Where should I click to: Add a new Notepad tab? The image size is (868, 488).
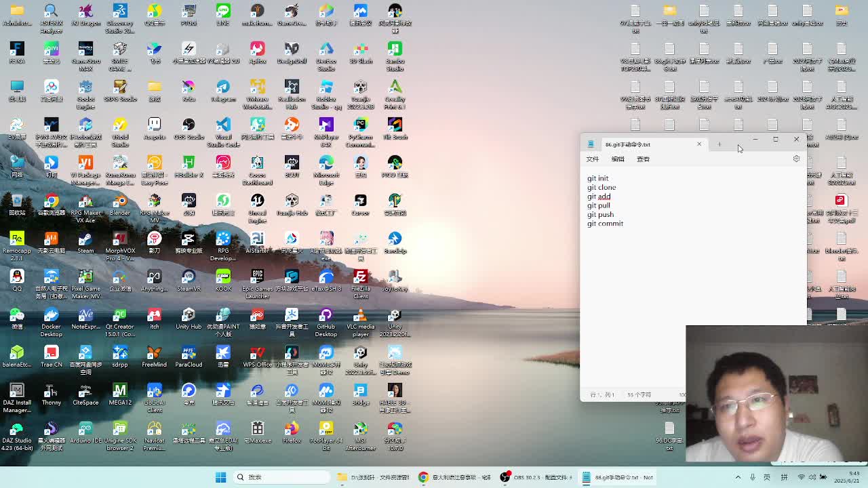719,144
